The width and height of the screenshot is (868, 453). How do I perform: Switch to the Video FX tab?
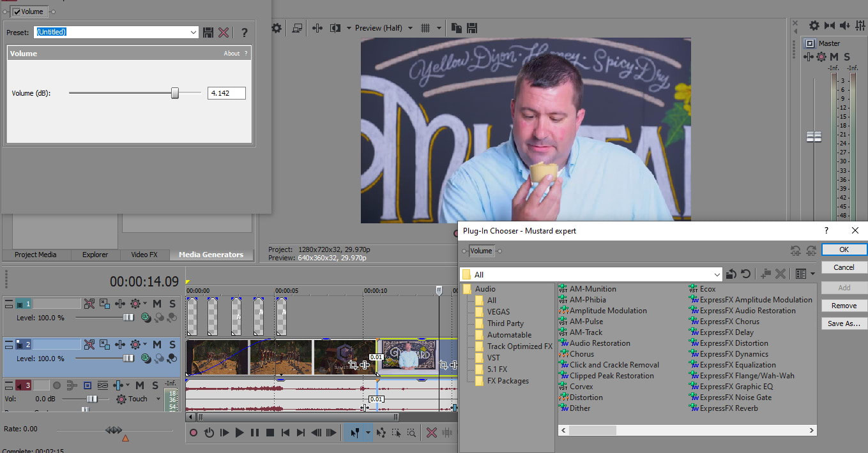coord(144,255)
